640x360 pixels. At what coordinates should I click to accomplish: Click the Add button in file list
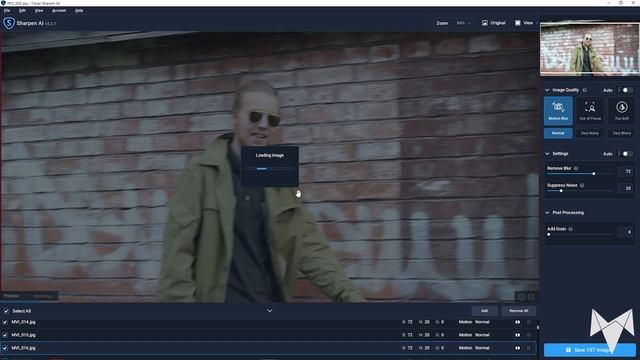tap(484, 311)
